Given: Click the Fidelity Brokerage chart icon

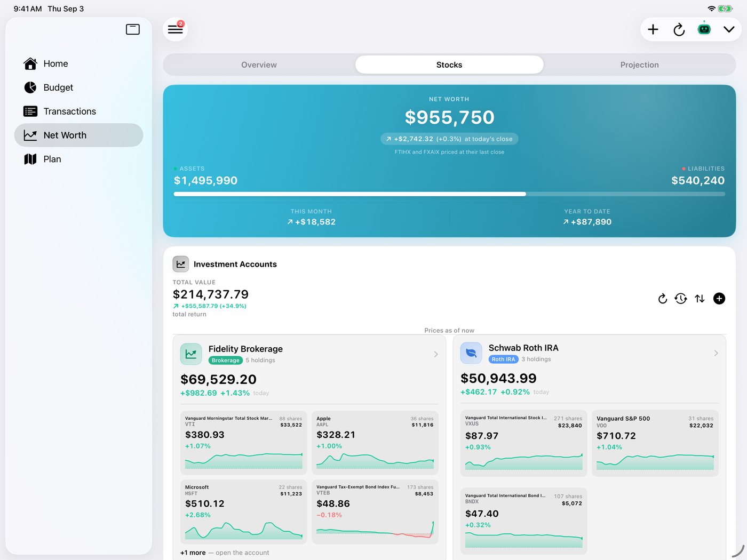Looking at the screenshot, I should point(191,354).
